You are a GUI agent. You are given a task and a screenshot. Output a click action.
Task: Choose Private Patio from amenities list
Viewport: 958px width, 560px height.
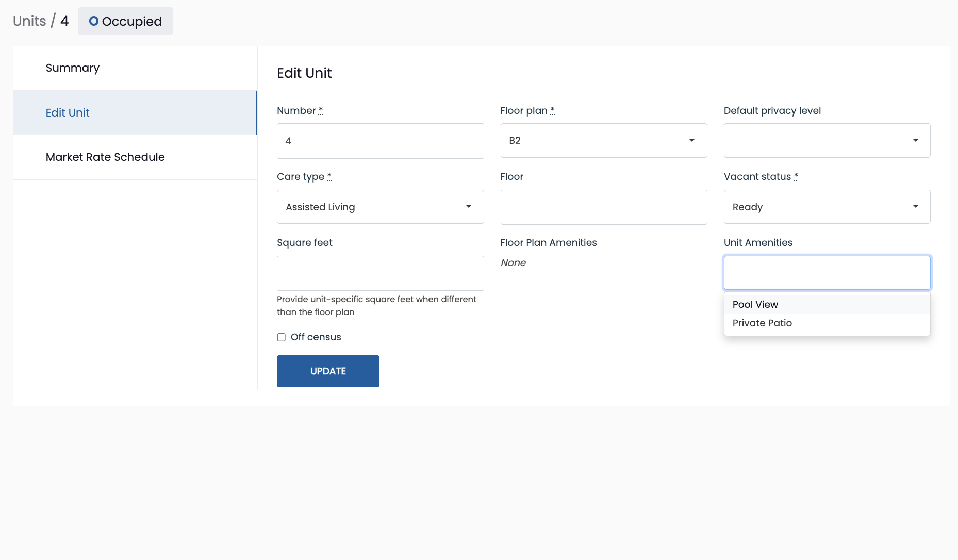coord(827,323)
